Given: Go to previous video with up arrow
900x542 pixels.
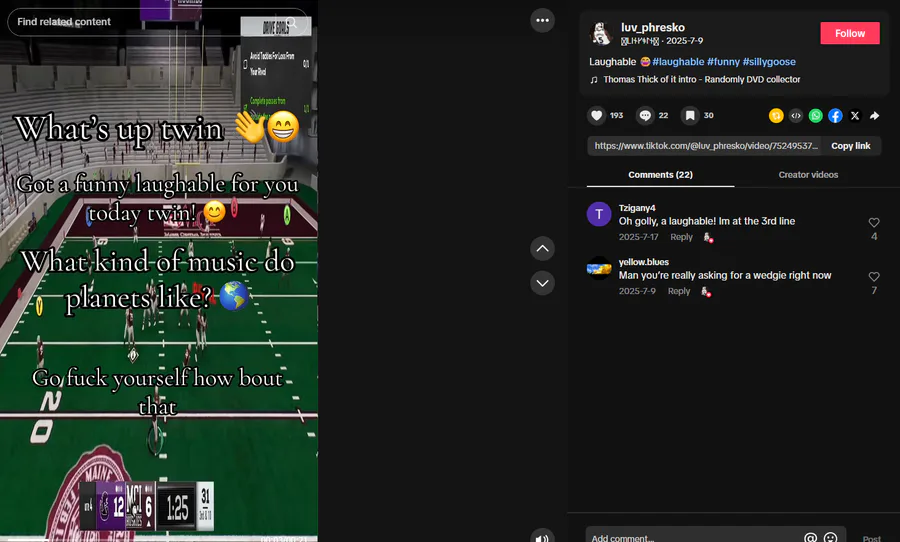Looking at the screenshot, I should [542, 249].
